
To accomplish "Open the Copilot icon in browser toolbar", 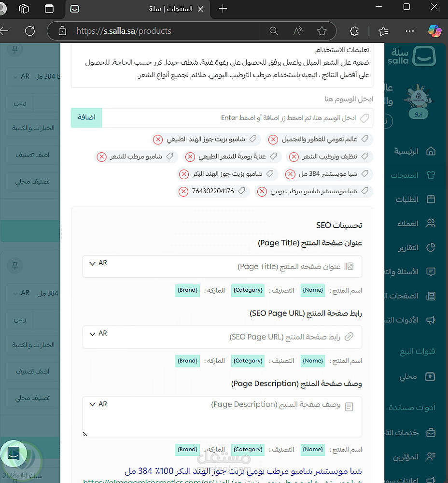I will pos(434,31).
